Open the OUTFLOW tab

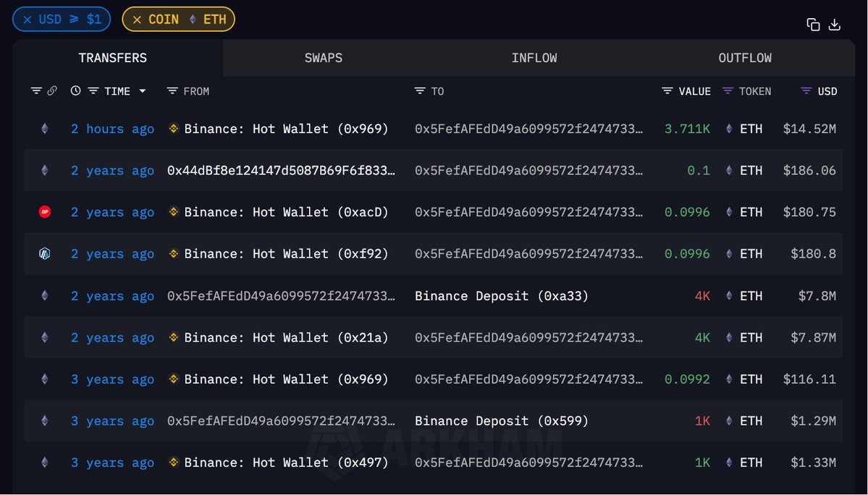744,58
